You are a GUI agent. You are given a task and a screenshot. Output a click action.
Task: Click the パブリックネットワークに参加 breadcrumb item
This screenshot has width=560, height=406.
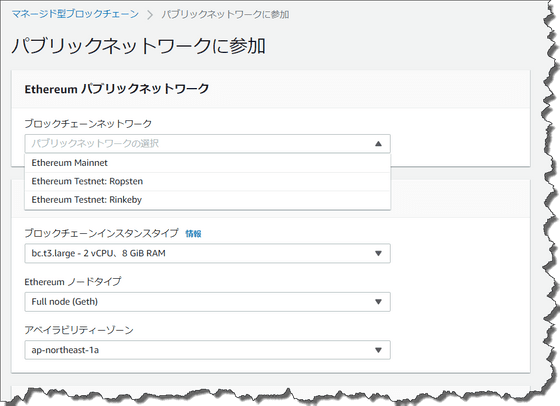click(225, 15)
